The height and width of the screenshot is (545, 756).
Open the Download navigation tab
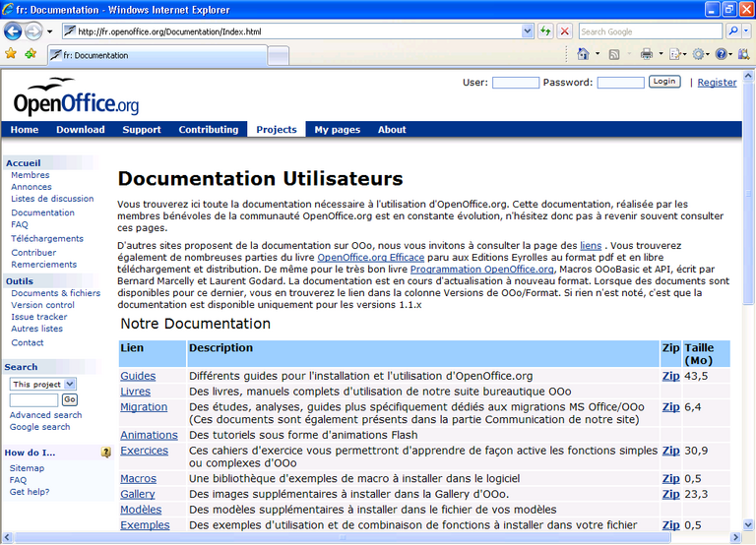point(80,129)
